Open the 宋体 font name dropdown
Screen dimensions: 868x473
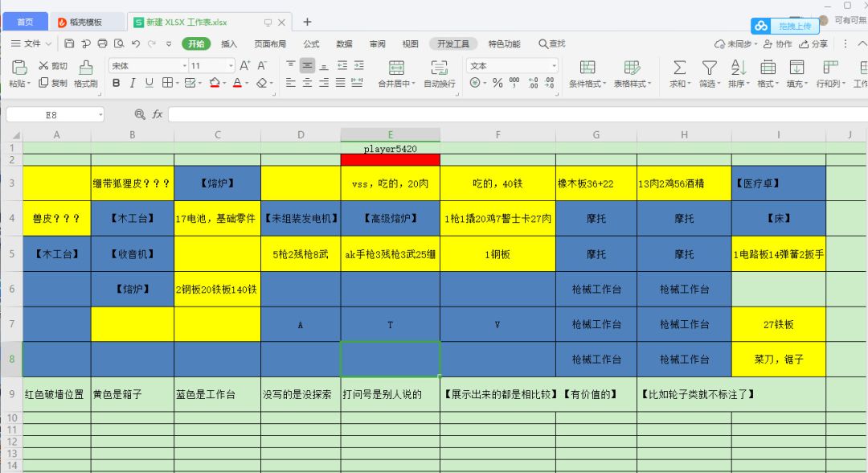click(185, 66)
